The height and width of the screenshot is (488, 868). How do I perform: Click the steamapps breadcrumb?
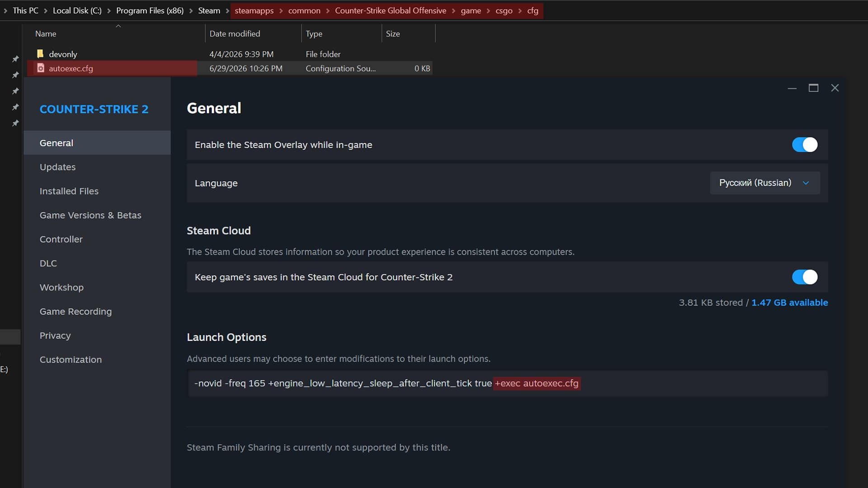pos(254,11)
